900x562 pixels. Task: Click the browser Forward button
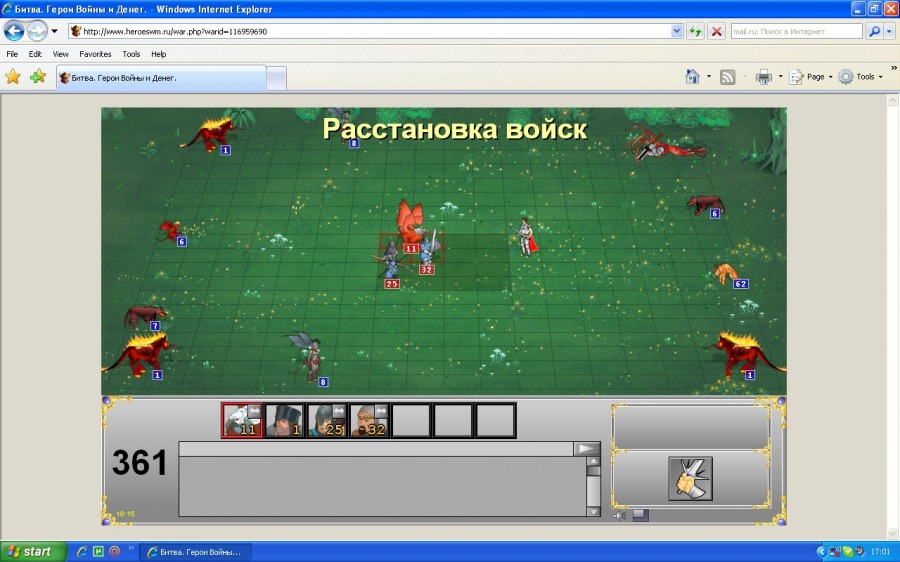click(37, 31)
